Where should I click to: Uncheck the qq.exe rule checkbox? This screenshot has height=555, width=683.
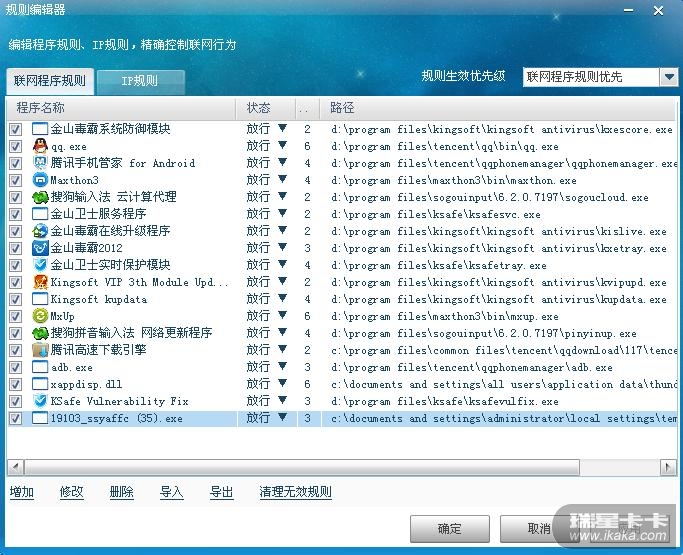coord(16,146)
